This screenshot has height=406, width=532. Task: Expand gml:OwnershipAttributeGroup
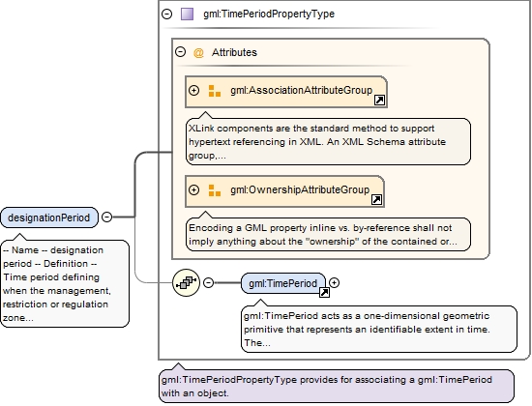193,189
